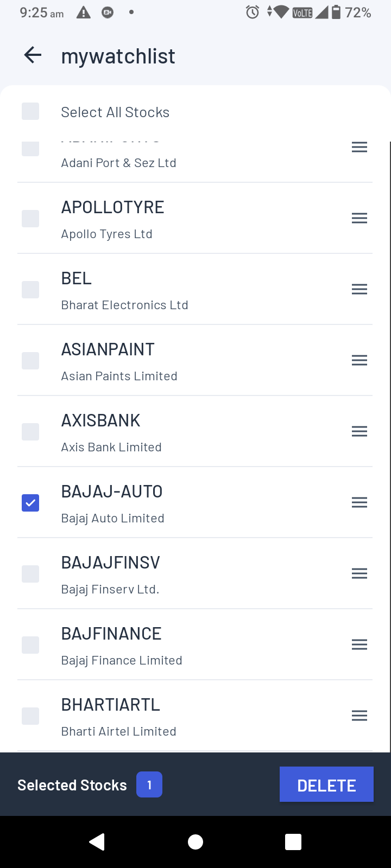
Task: Uncheck the BAJAJ-AUTO checkbox
Action: (x=30, y=503)
